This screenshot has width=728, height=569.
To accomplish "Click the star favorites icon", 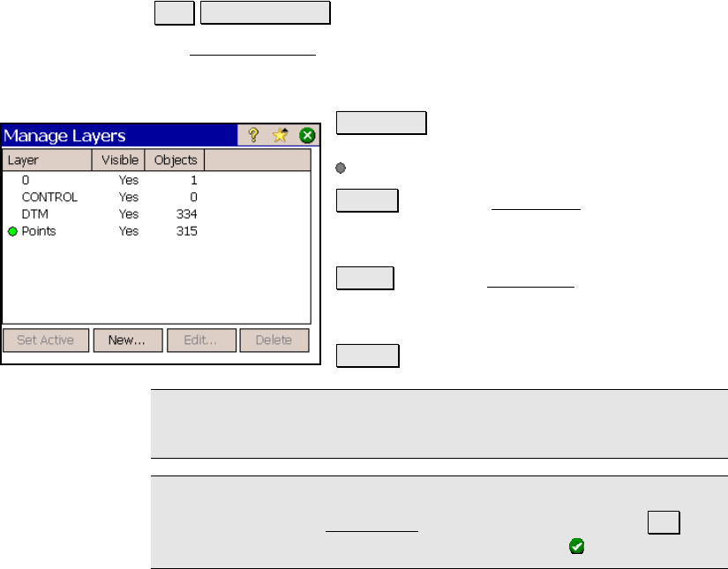I will point(281,135).
